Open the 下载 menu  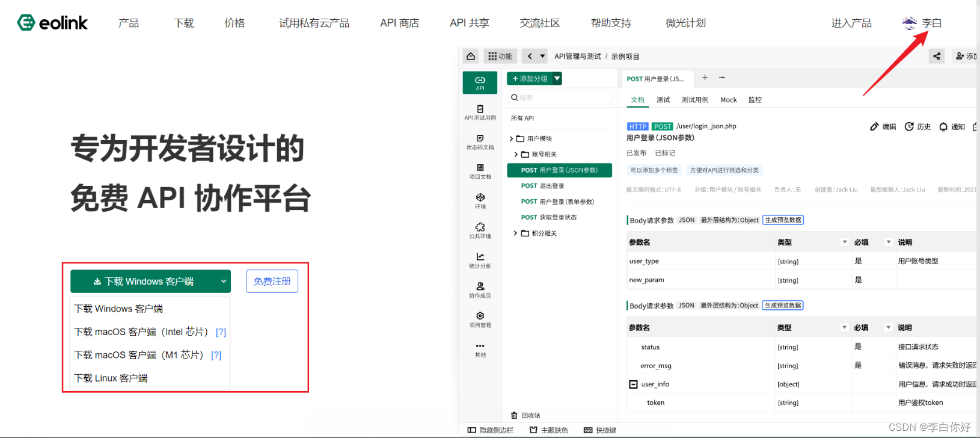pyautogui.click(x=184, y=23)
